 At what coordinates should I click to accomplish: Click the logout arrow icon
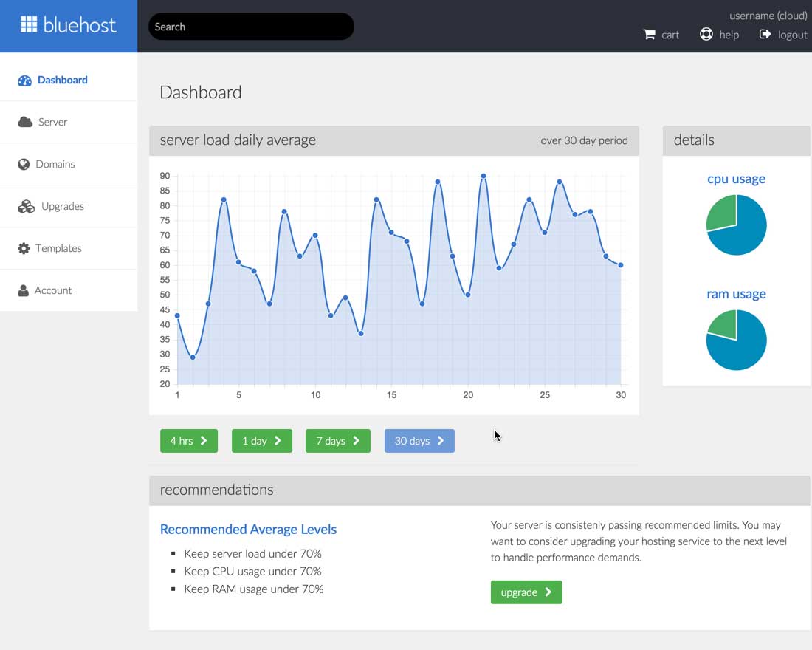[765, 34]
